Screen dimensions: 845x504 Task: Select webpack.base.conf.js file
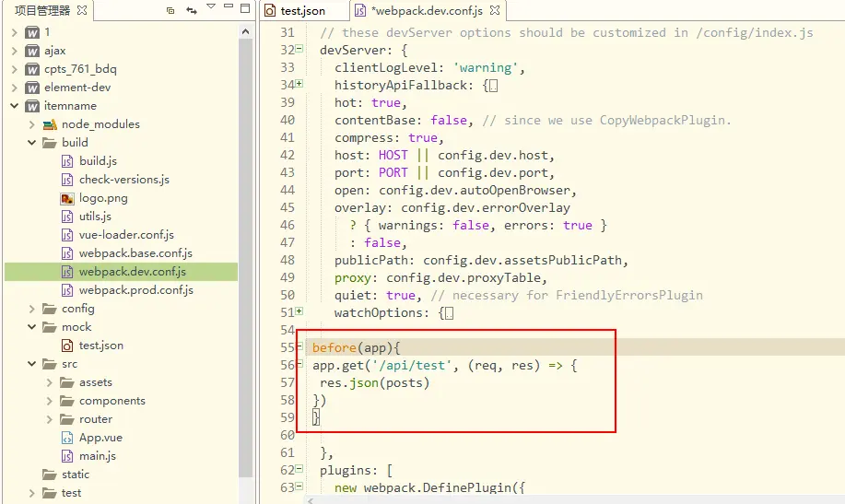[x=135, y=253]
